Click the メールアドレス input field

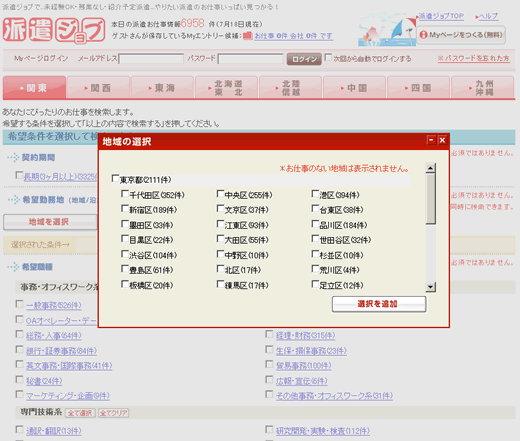tap(151, 59)
